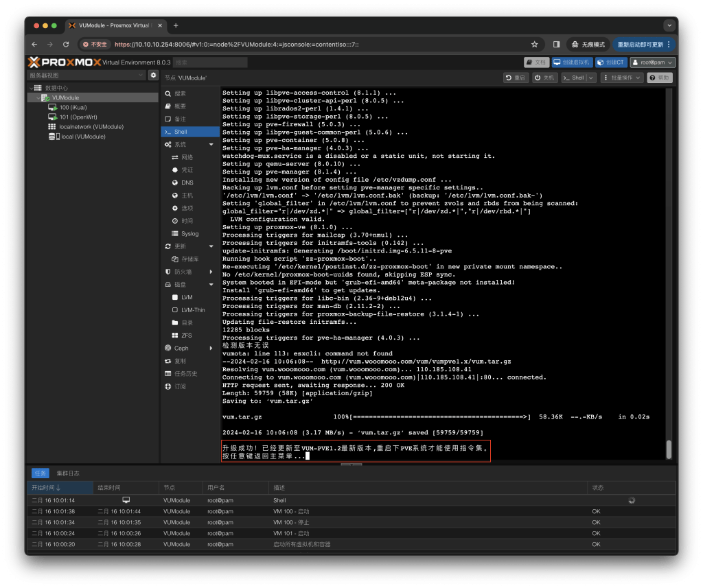Click the local (VUModule) storage icon

(x=52, y=137)
